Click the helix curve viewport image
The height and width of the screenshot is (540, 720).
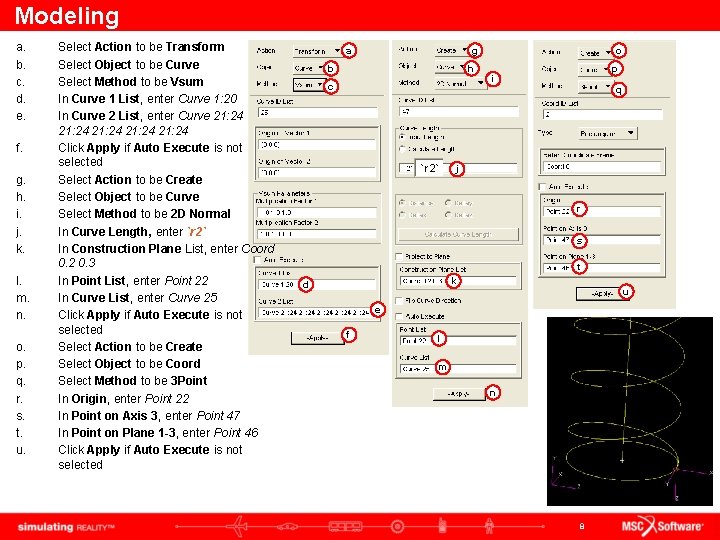pos(630,411)
